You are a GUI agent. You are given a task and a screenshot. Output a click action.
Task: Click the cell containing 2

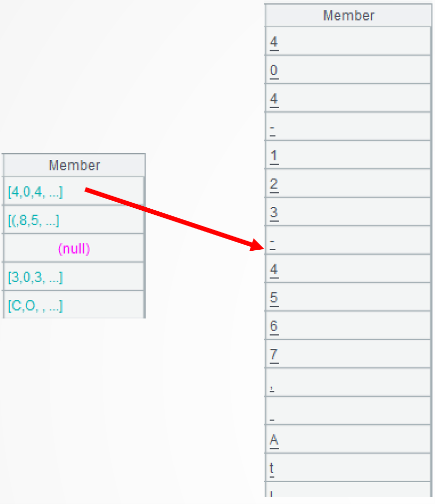pyautogui.click(x=274, y=184)
